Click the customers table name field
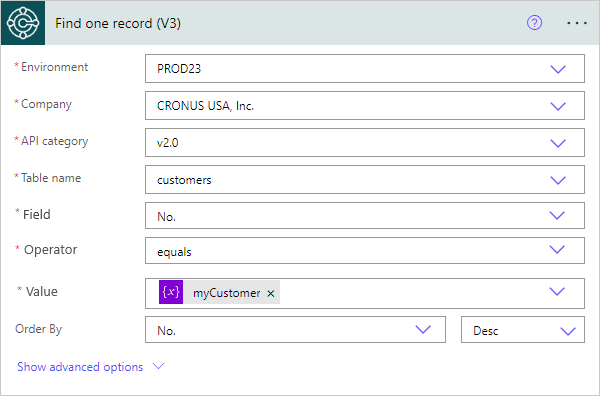This screenshot has height=396, width=600. point(365,180)
